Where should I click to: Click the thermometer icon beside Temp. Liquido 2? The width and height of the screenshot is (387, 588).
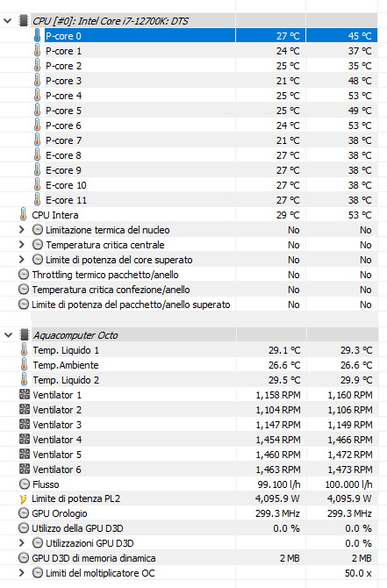click(x=24, y=379)
